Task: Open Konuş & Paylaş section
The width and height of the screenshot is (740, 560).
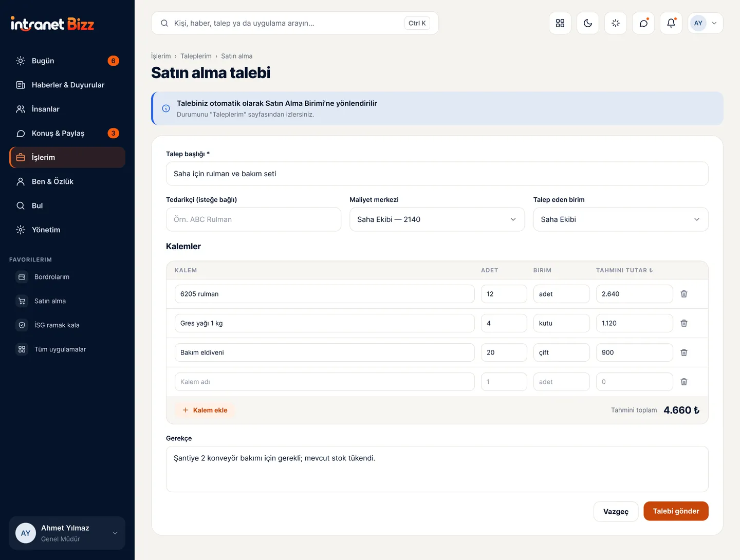Action: 67,133
